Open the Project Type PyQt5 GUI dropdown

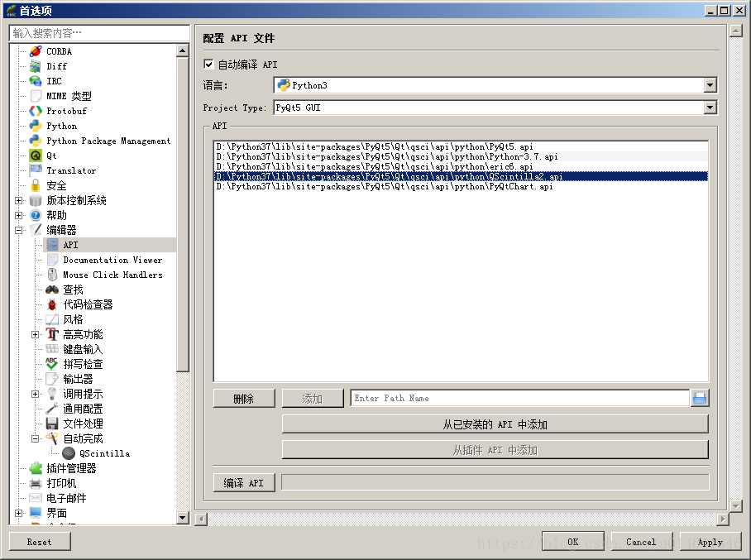(x=710, y=108)
